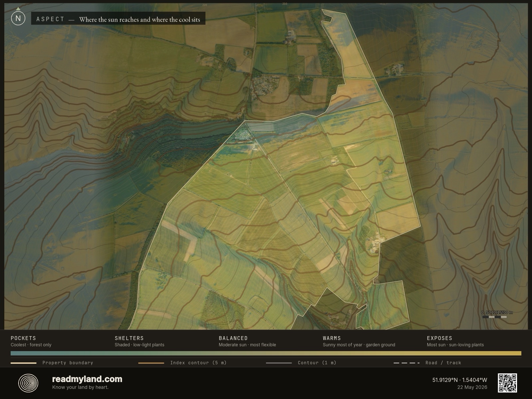The width and height of the screenshot is (532, 399).
Task: Click 'Road / track' legend label
Action: click(443, 363)
